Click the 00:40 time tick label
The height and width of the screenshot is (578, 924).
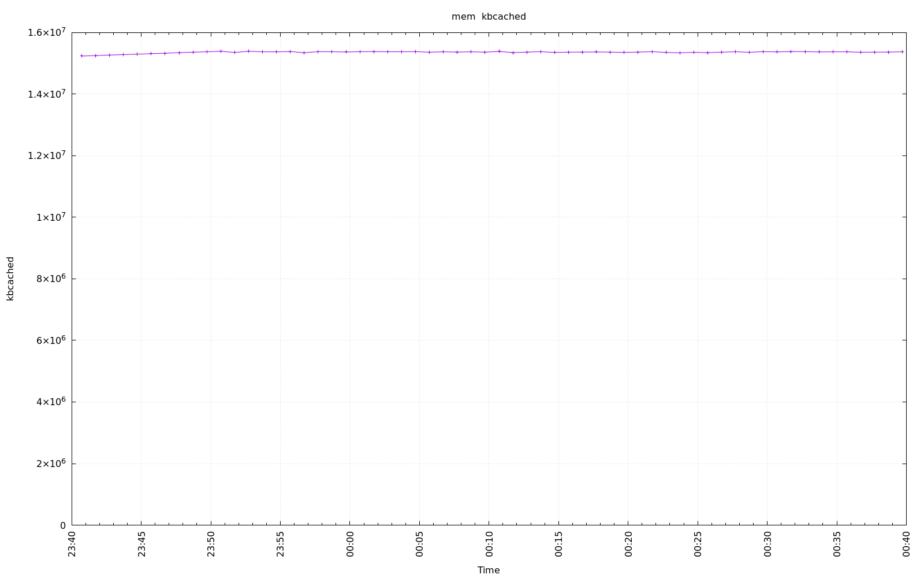[907, 544]
